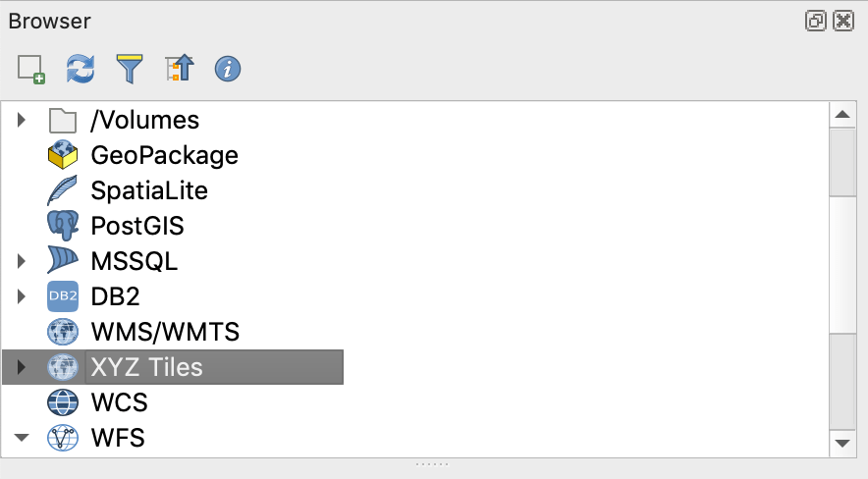Open the Filter Browser funnel icon
This screenshot has width=868, height=479.
point(130,69)
